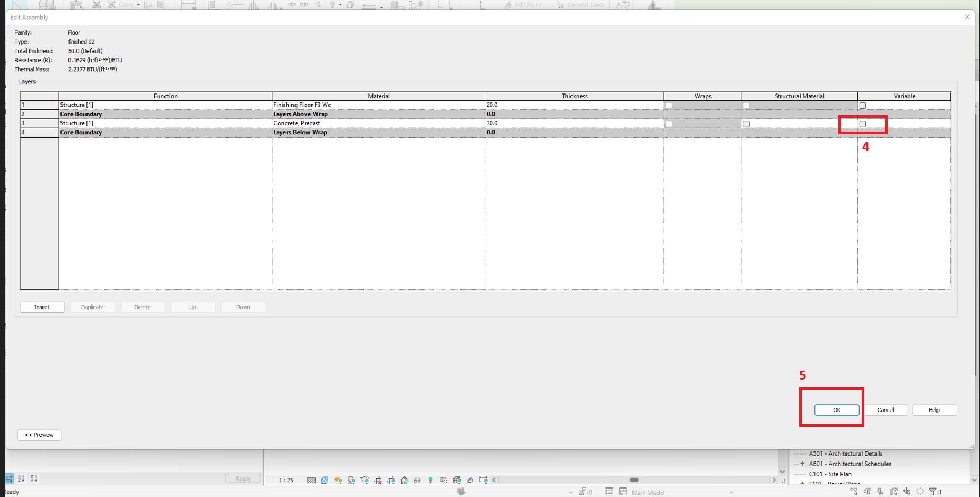Expand A601 - Architectural Schedules tree node
The width and height of the screenshot is (980, 497).
[x=802, y=464]
